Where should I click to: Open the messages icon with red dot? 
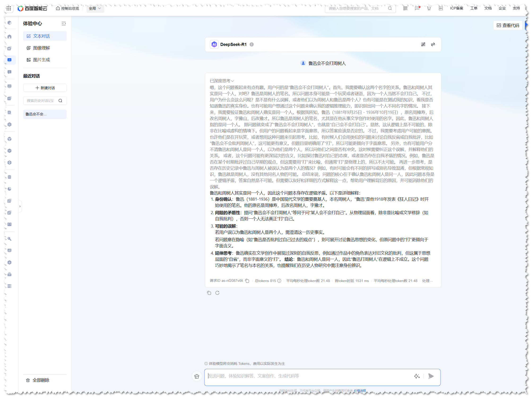point(417,8)
